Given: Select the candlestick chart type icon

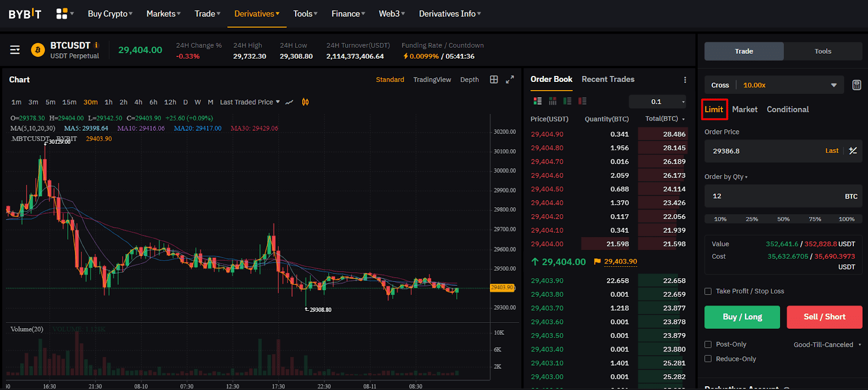Looking at the screenshot, I should tap(305, 102).
